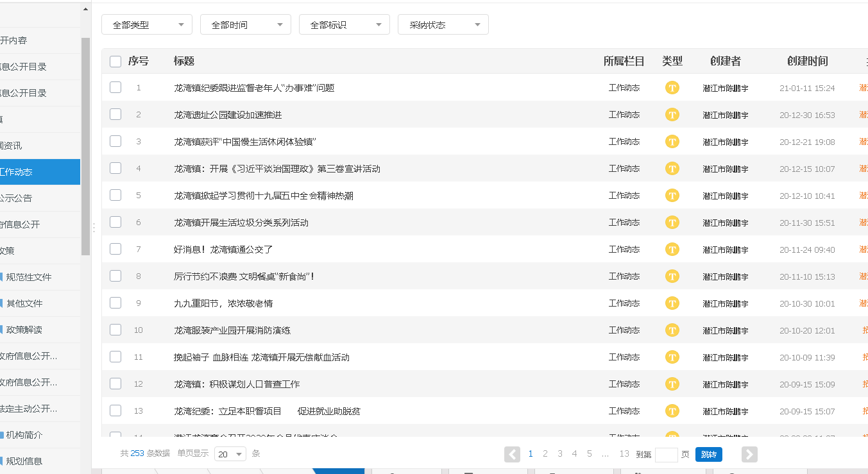Open the 全部类型 filter dropdown

pyautogui.click(x=147, y=25)
